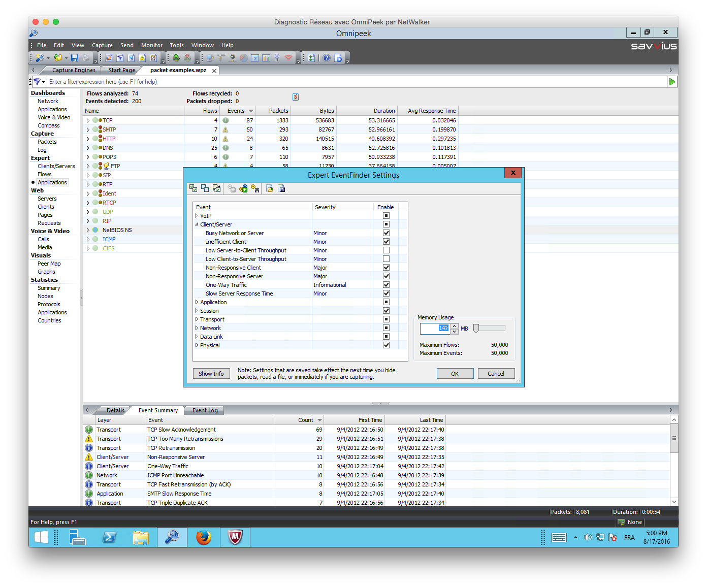The width and height of the screenshot is (707, 588).
Task: Toggle Inefficient Client event checkbox
Action: tap(386, 242)
